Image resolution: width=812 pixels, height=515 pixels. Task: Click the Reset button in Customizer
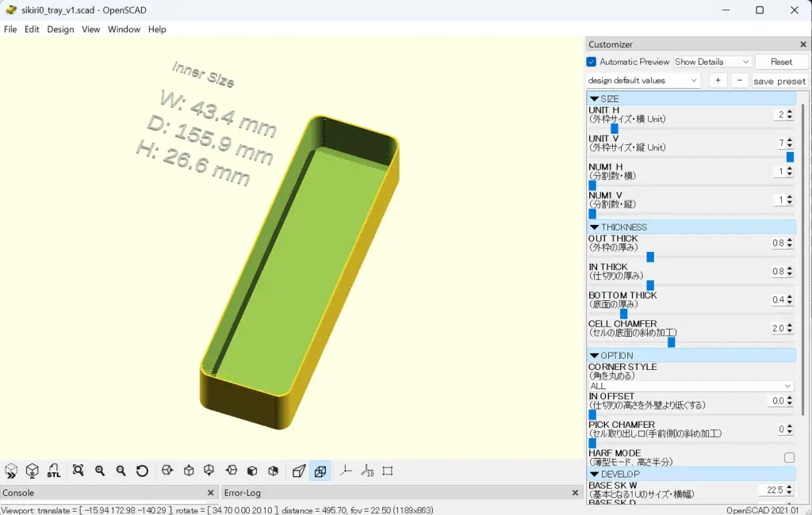[781, 62]
